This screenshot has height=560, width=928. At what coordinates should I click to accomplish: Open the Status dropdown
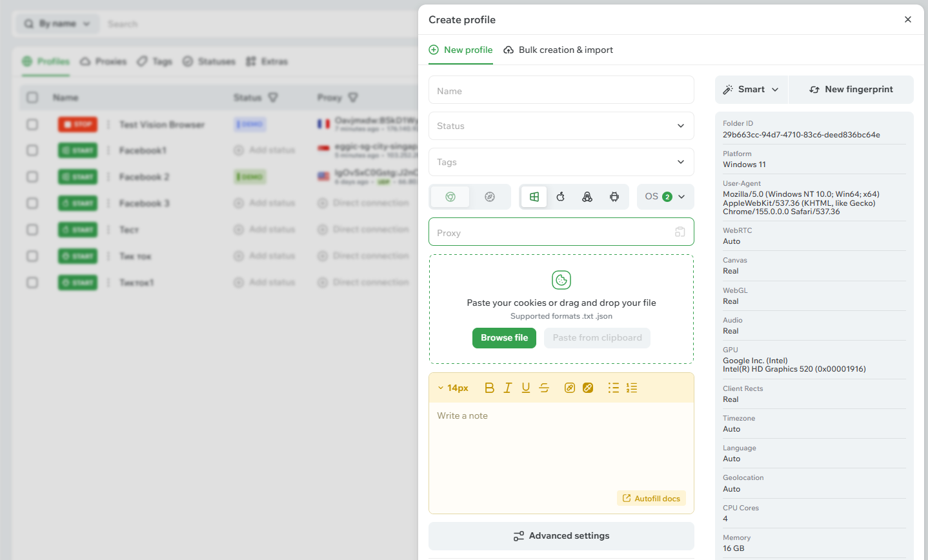click(x=561, y=126)
